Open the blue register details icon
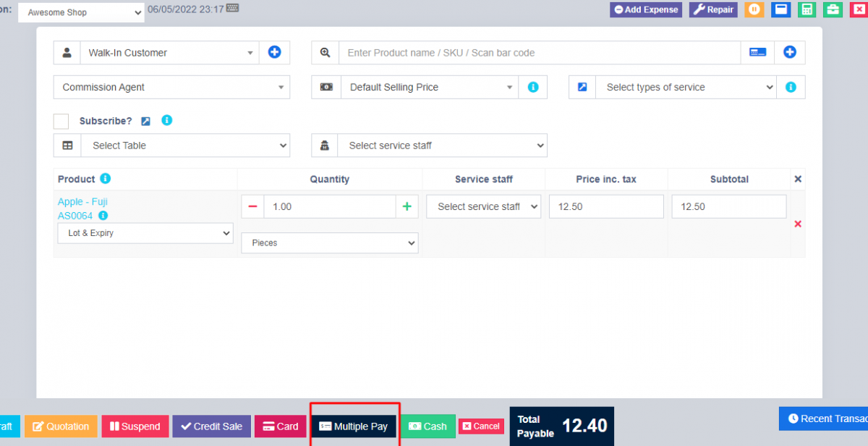Viewport: 868px width, 446px height. click(x=780, y=9)
